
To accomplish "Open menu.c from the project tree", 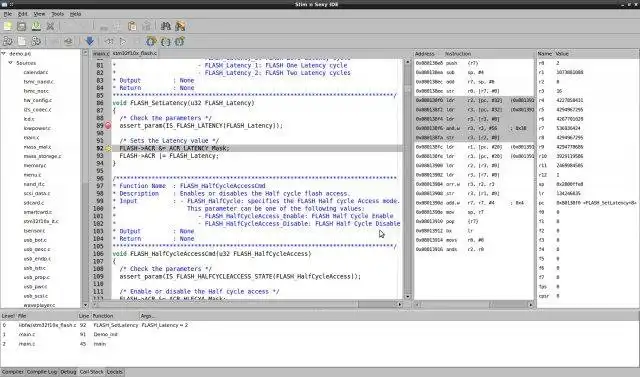I will click(x=32, y=175).
